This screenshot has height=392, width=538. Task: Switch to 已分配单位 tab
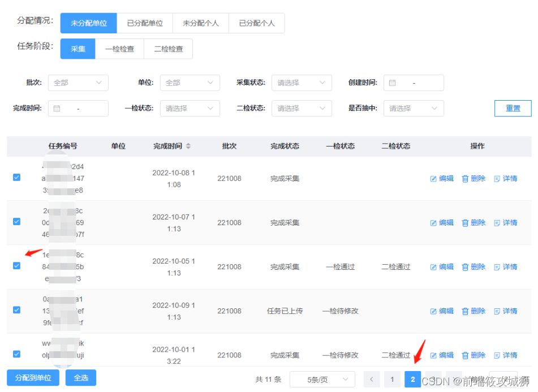point(145,23)
